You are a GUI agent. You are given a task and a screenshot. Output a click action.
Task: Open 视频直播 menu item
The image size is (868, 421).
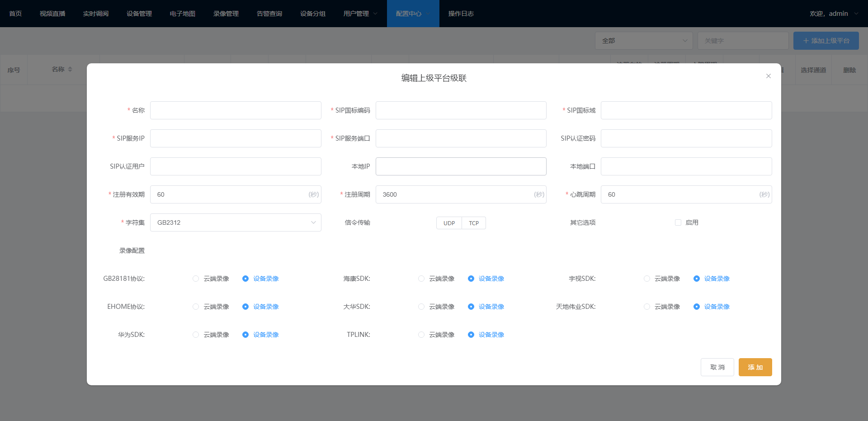point(52,14)
